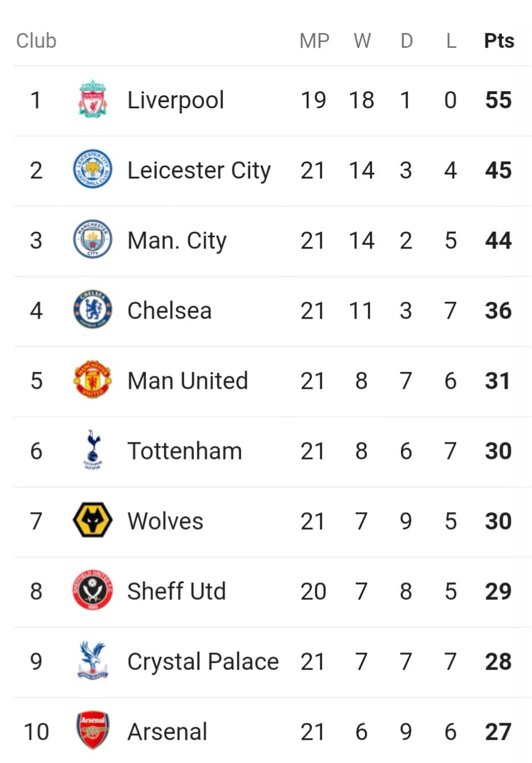
Task: Open the Man. City club badge
Action: [x=92, y=240]
